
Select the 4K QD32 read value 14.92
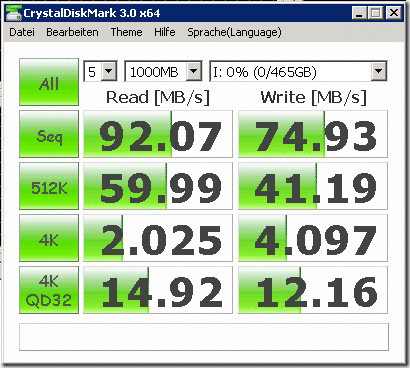(158, 290)
